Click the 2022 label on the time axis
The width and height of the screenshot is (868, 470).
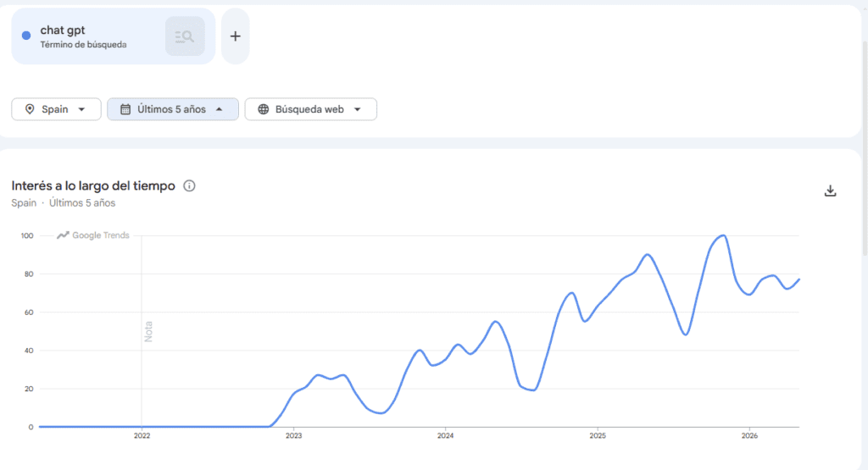(142, 436)
